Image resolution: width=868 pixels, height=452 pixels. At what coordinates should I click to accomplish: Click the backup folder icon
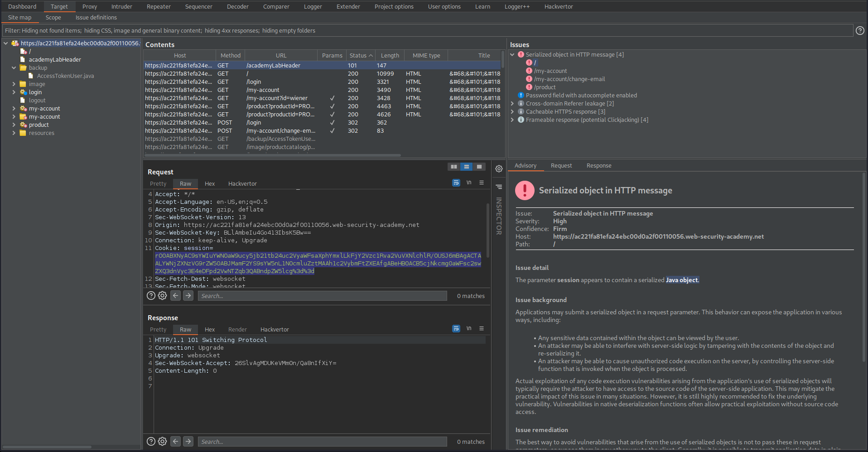coord(23,67)
